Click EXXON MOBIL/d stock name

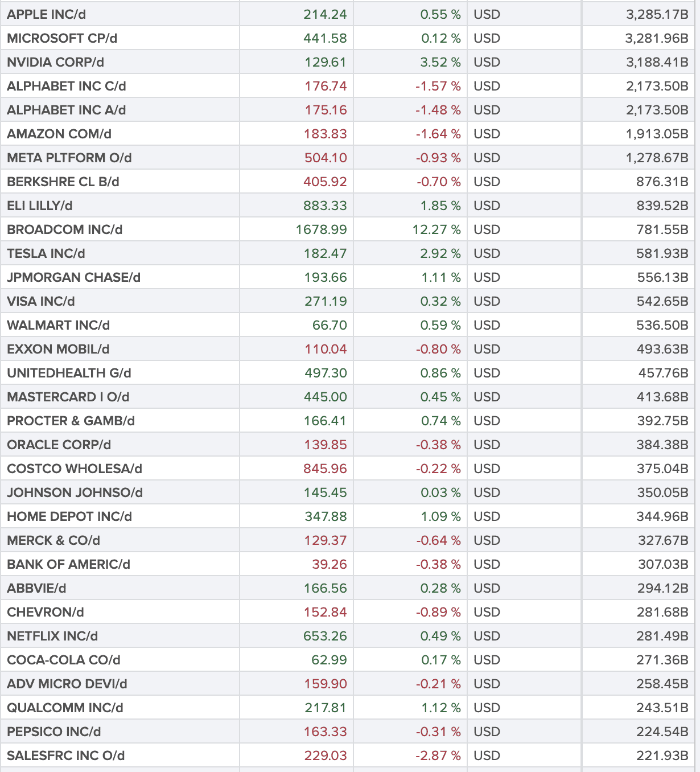click(58, 349)
